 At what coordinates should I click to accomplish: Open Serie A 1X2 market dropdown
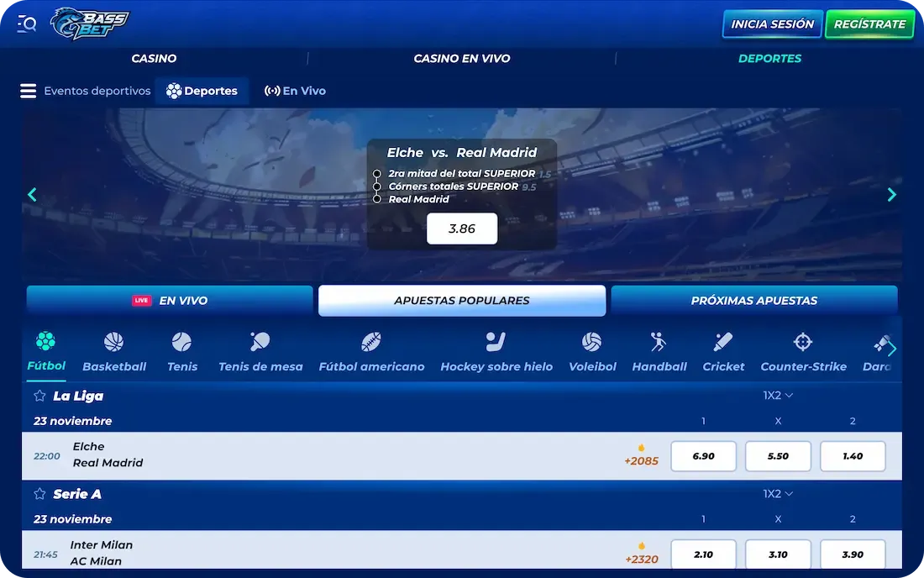coord(778,494)
